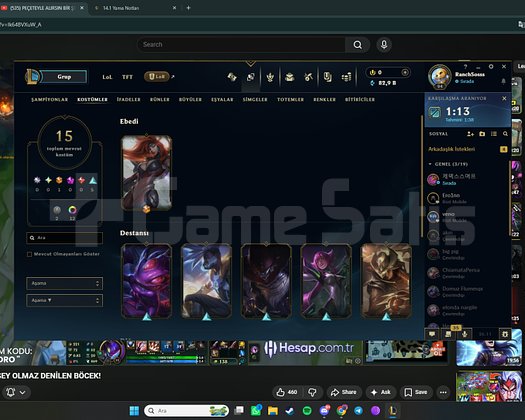
Task: Open the crafting hammer icon in navbar
Action: tap(308, 77)
